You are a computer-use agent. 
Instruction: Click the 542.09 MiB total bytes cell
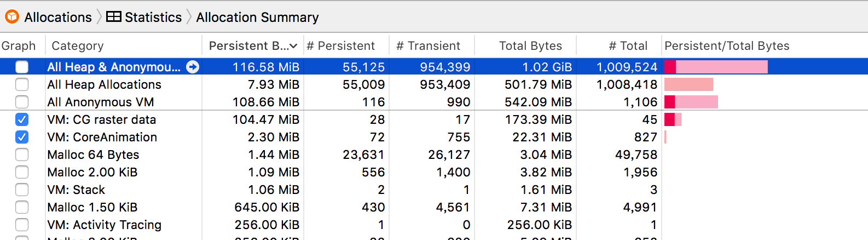point(539,102)
